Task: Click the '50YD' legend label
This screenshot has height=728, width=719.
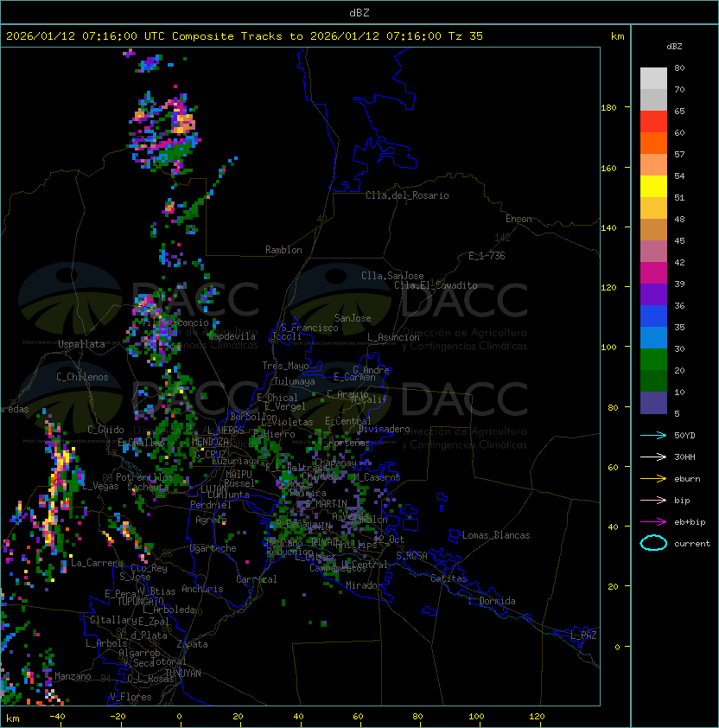Action: [684, 436]
